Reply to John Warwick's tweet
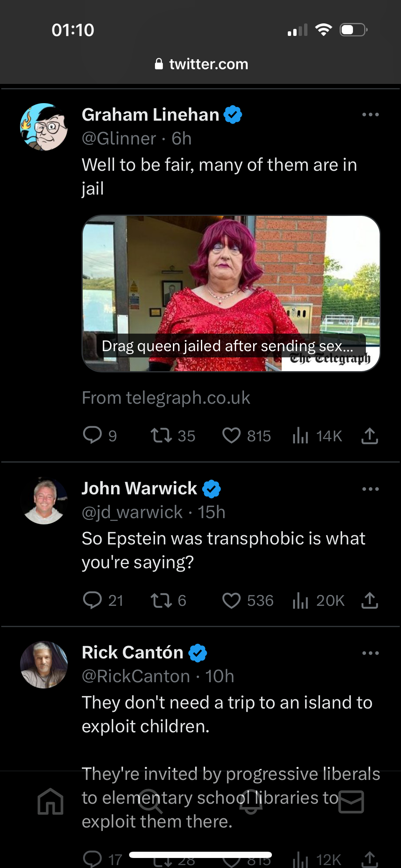This screenshot has width=401, height=868. [92, 600]
